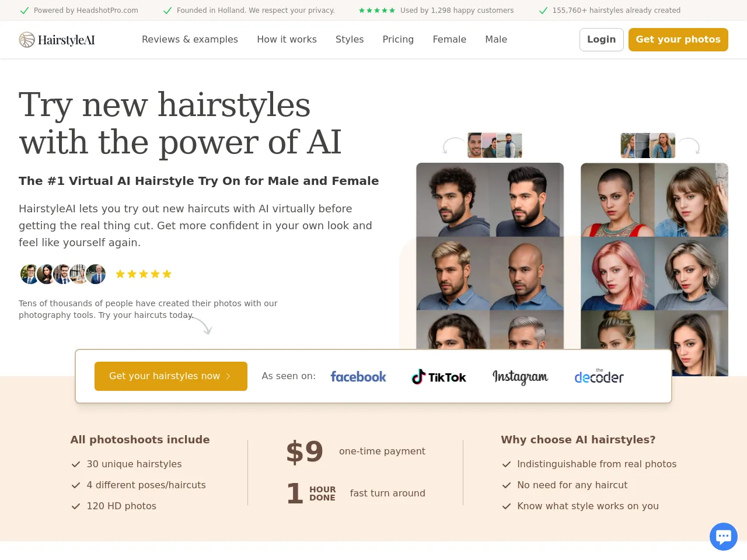
Task: Click the male sample photos thumbnail strip
Action: [x=495, y=145]
